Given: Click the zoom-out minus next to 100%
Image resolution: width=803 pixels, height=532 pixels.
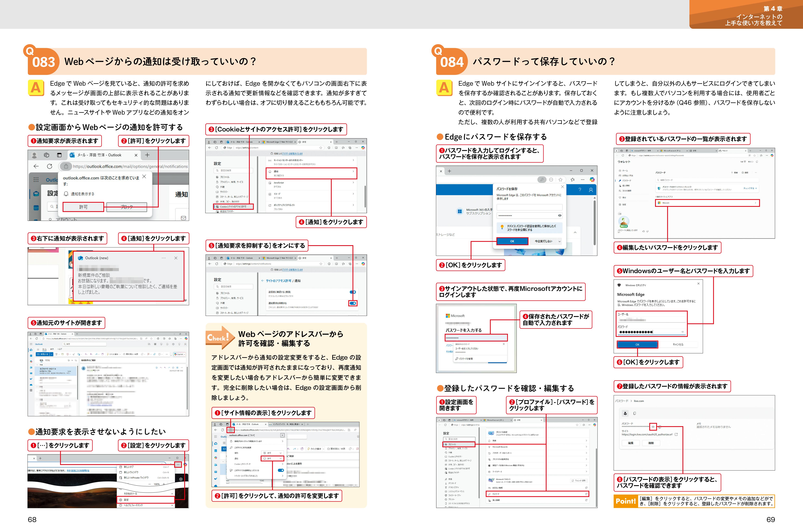Looking at the screenshot, I should click(x=150, y=484).
